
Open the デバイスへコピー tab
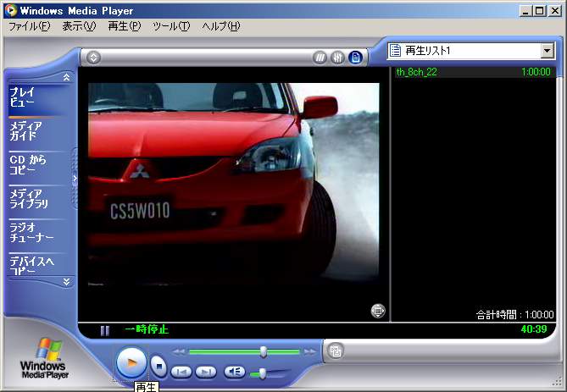tap(37, 264)
